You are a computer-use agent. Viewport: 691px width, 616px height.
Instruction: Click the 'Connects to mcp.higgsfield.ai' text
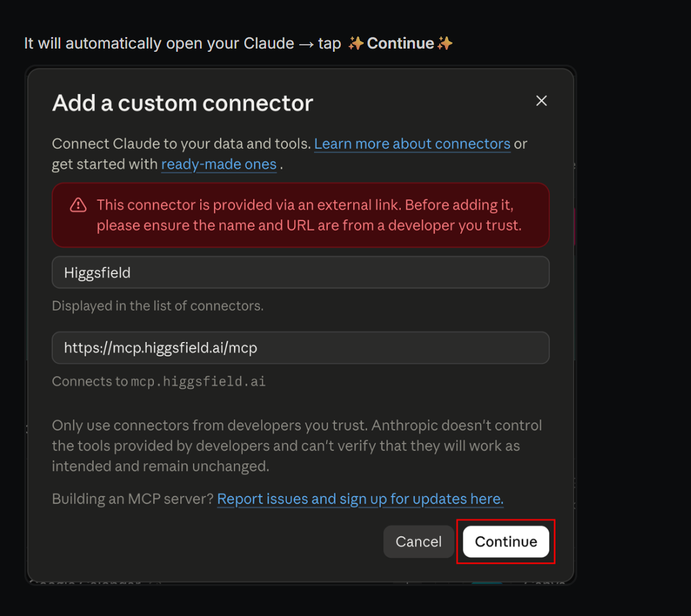coord(159,381)
